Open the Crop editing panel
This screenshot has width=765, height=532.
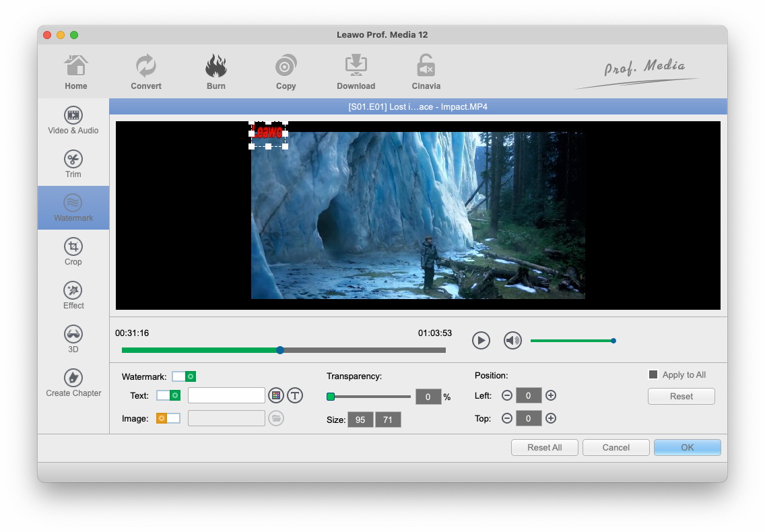[x=73, y=252]
